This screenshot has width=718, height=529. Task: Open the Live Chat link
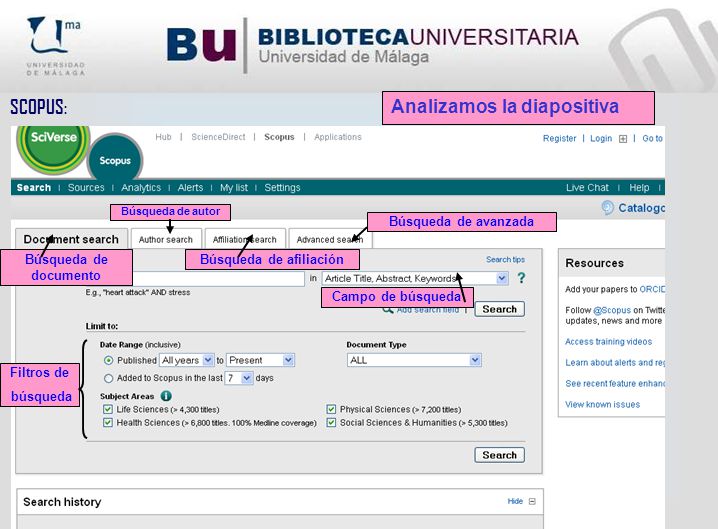(x=587, y=187)
